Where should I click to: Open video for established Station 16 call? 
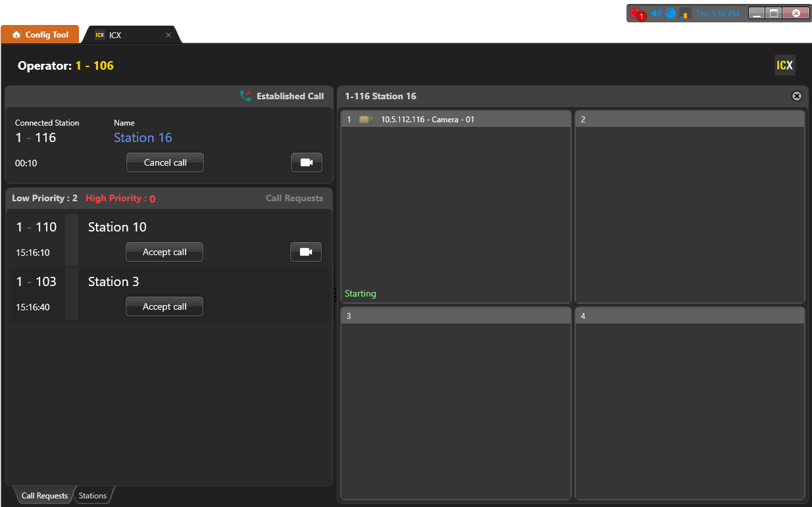click(x=307, y=162)
